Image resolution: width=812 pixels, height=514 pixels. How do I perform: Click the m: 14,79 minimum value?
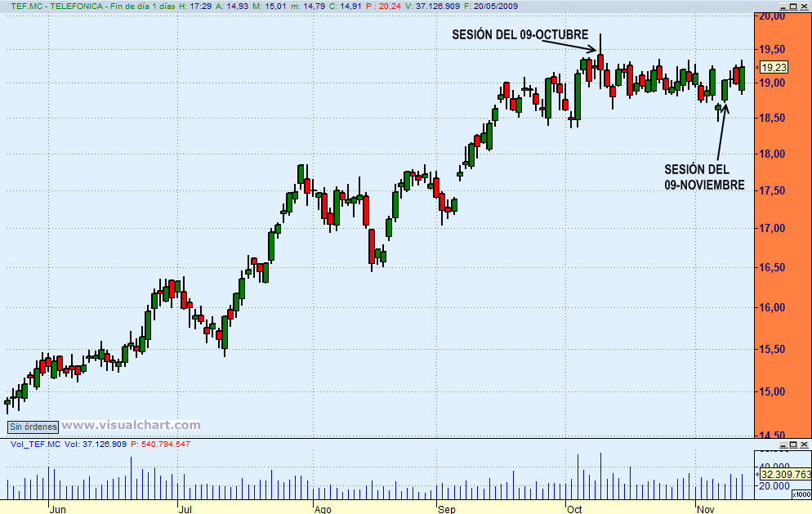[308, 7]
